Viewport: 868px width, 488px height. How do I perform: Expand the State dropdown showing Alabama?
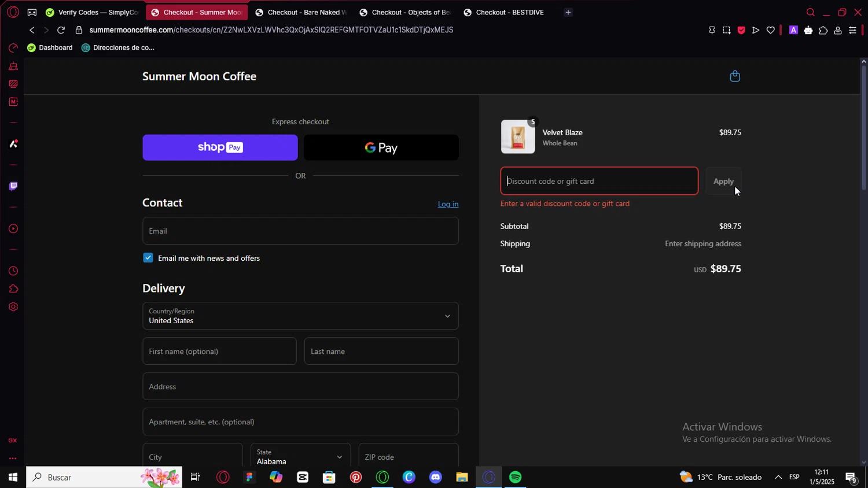click(x=300, y=456)
